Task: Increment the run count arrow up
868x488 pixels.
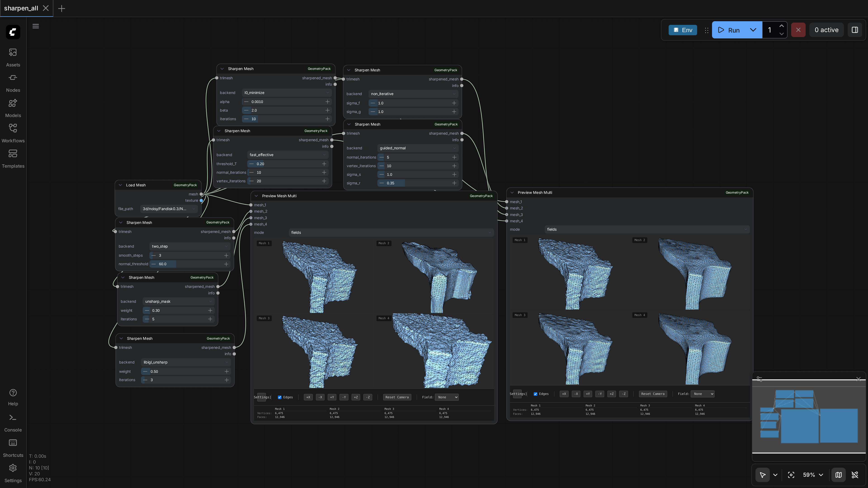Action: pyautogui.click(x=781, y=26)
